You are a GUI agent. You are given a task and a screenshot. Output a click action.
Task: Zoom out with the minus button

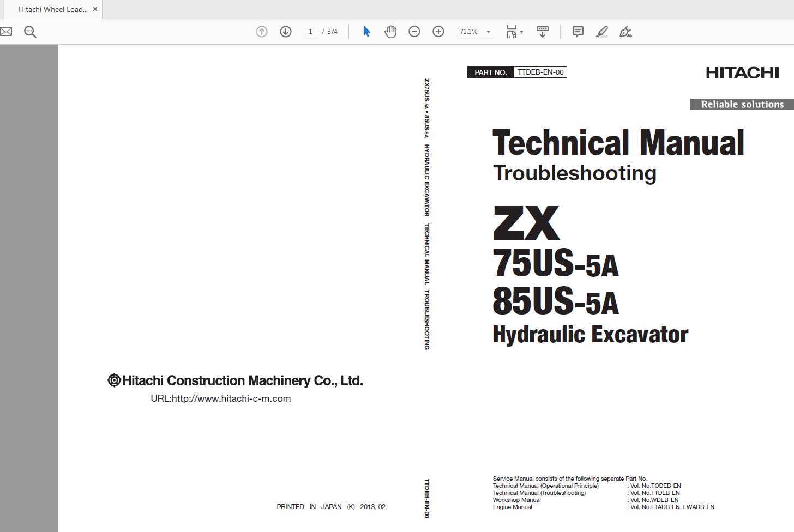click(414, 32)
